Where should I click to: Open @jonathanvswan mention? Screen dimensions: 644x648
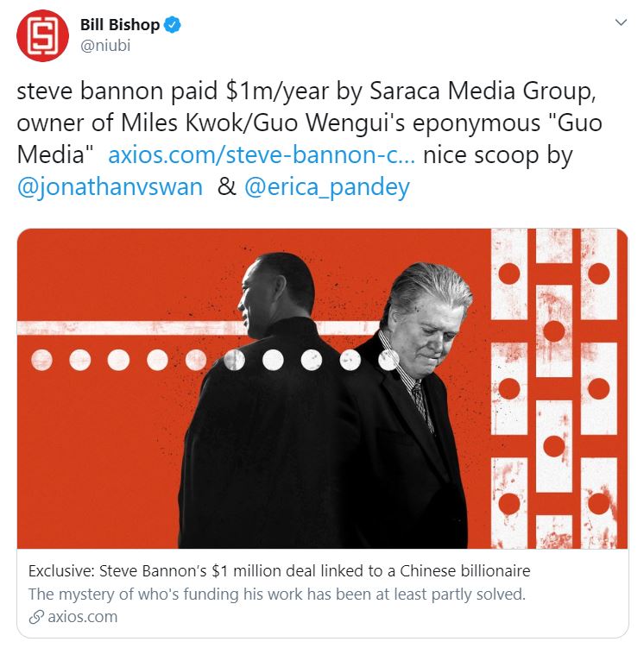coord(110,187)
